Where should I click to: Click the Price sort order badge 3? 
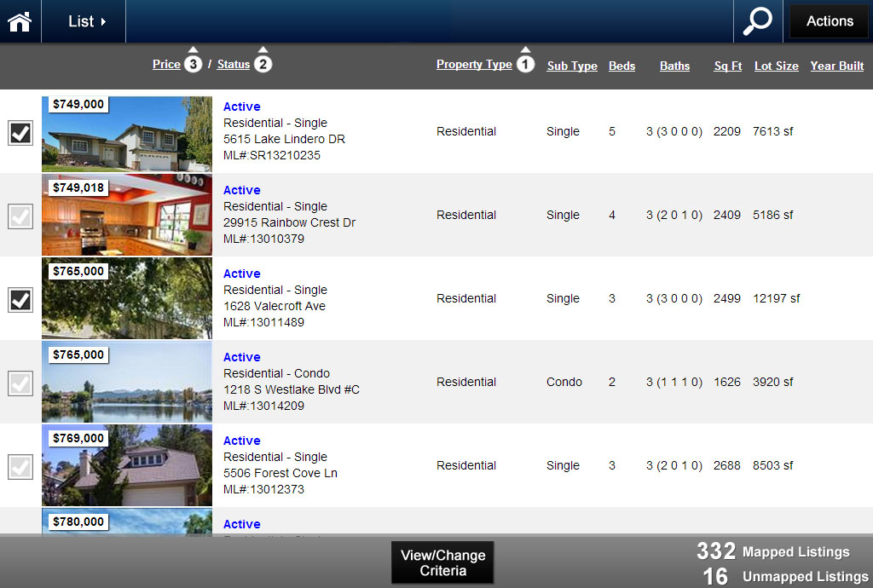(193, 64)
